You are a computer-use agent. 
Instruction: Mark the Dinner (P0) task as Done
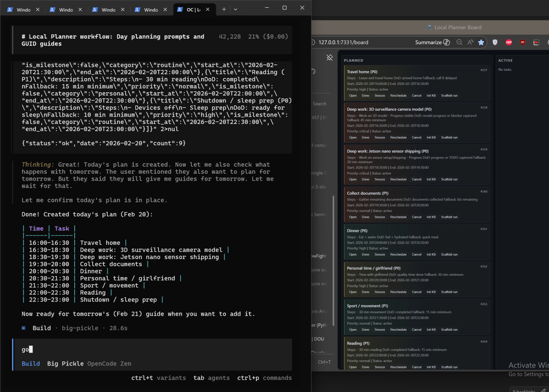365,254
